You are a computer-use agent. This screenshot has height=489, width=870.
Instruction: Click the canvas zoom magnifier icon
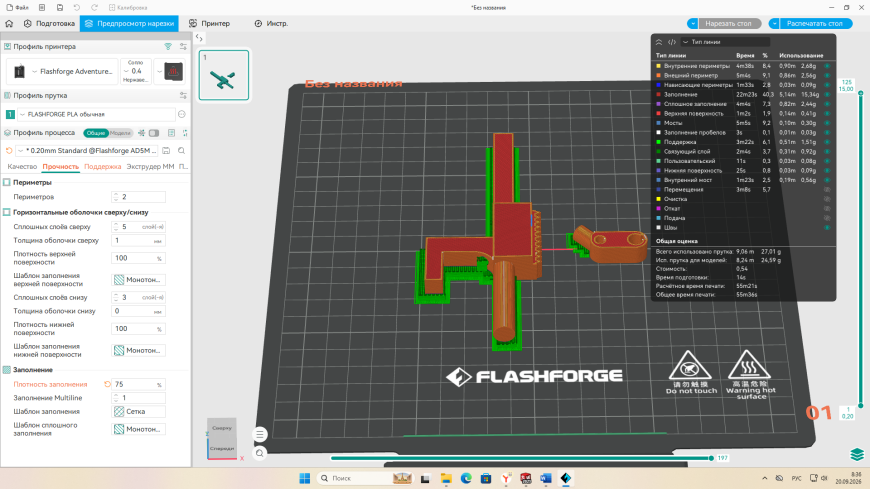tap(260, 453)
